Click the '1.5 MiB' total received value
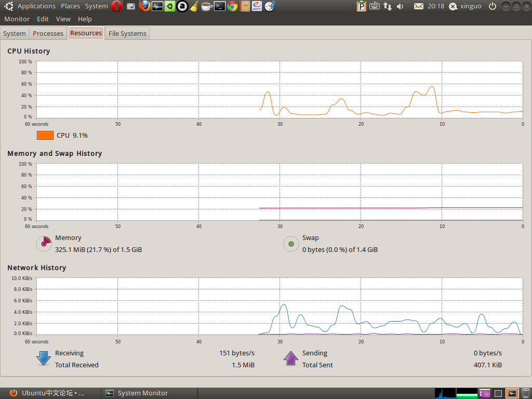 click(x=243, y=365)
